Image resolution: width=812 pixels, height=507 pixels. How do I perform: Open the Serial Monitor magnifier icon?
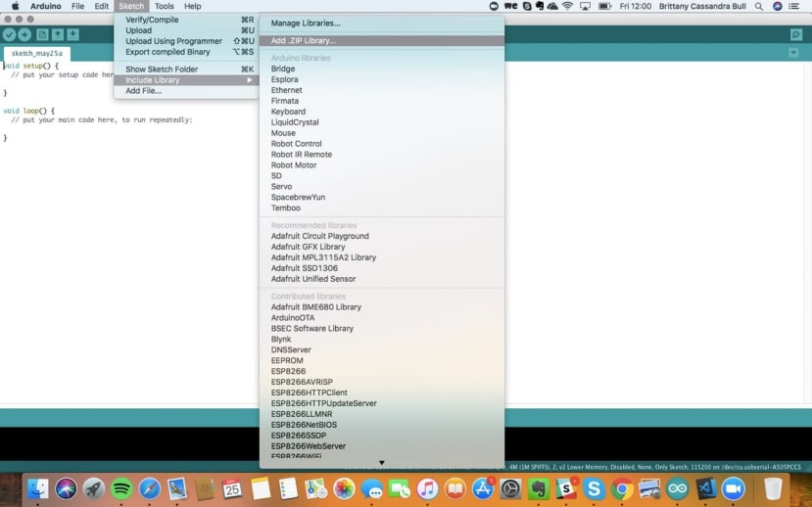click(x=796, y=34)
